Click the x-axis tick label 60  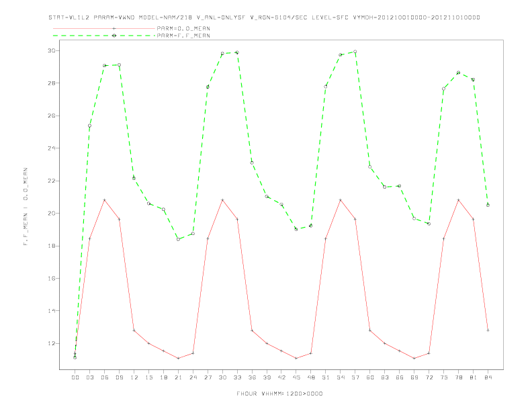click(x=370, y=377)
